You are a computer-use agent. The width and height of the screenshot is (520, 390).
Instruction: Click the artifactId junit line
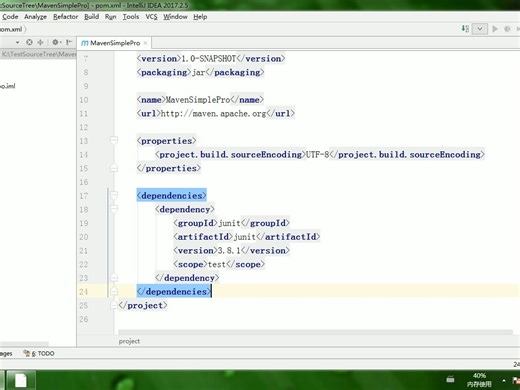[247, 237]
